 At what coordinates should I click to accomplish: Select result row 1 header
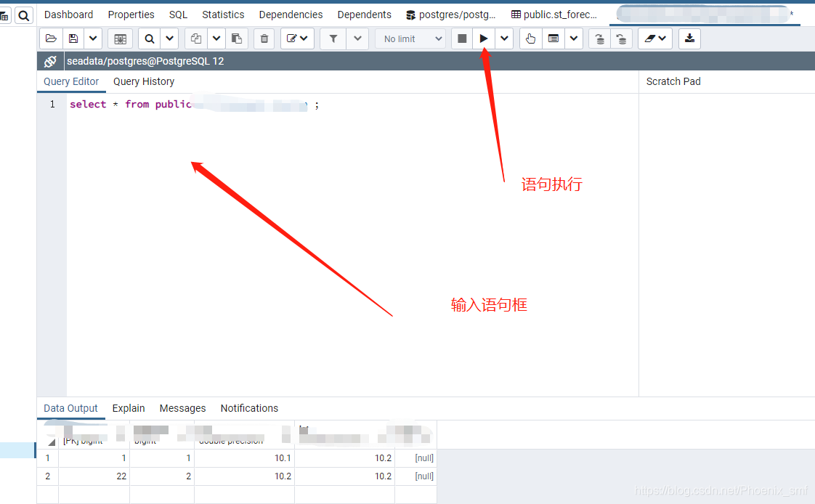48,458
